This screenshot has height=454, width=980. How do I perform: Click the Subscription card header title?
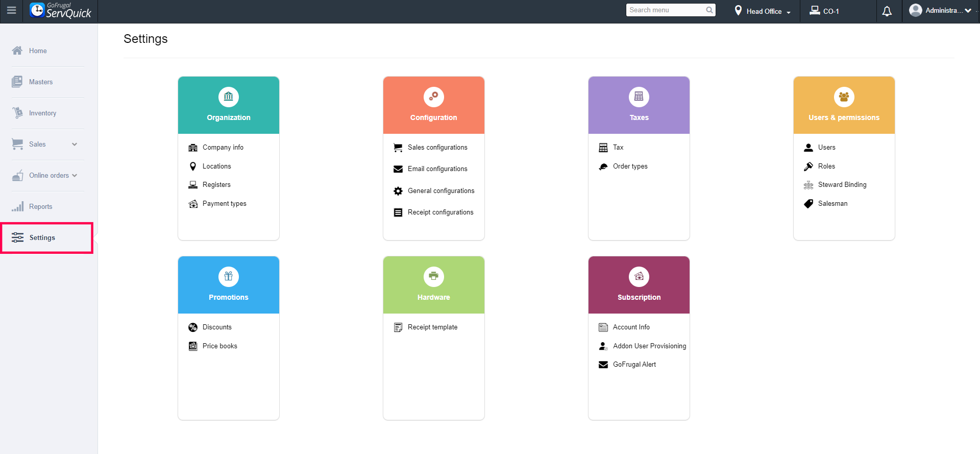[x=639, y=297]
